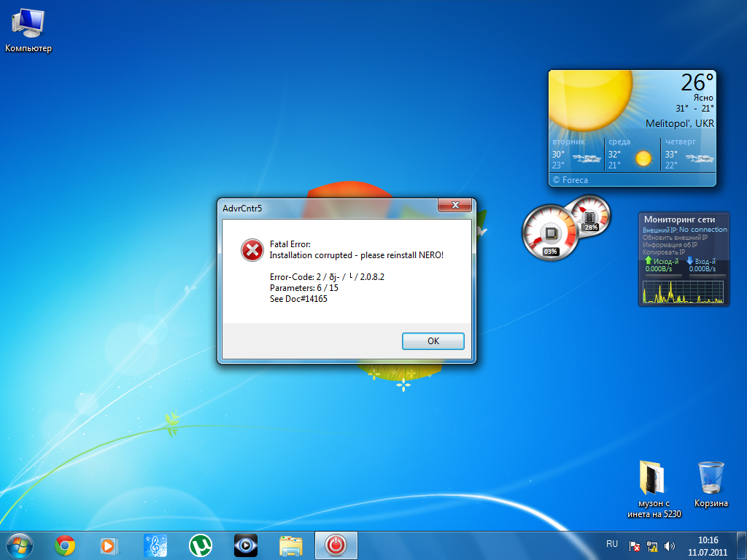Open the Компьютер desktop icon
The width and height of the screenshot is (747, 560).
point(28,31)
